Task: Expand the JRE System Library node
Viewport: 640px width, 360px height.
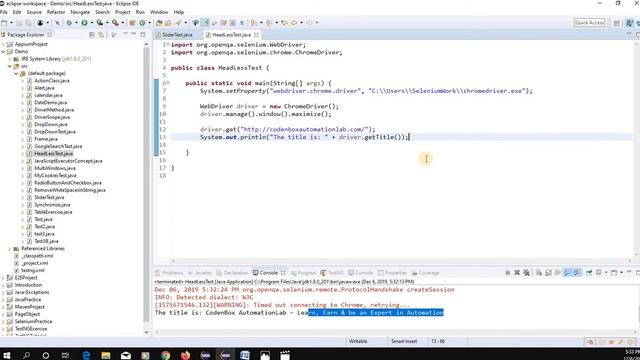Action: click(x=10, y=59)
